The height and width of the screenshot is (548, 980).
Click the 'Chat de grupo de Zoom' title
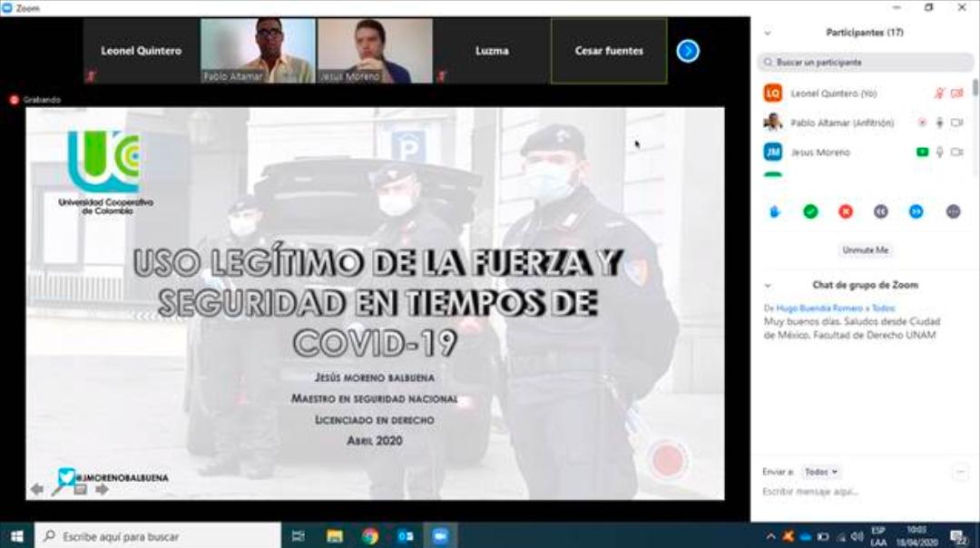coord(865,285)
